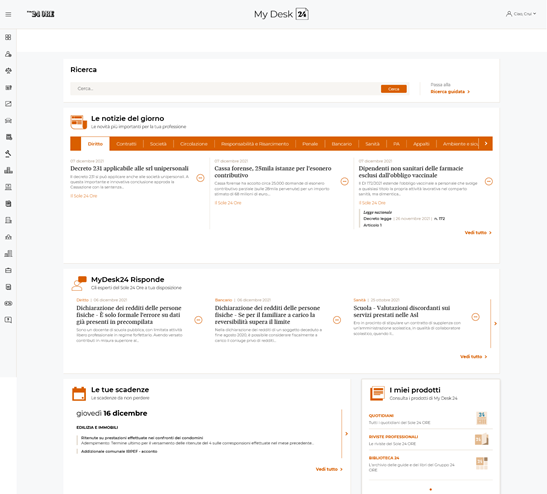This screenshot has height=494, width=547.
Task: Open Addizionale comunale IRPEF acconto deadline
Action: [x=119, y=451]
